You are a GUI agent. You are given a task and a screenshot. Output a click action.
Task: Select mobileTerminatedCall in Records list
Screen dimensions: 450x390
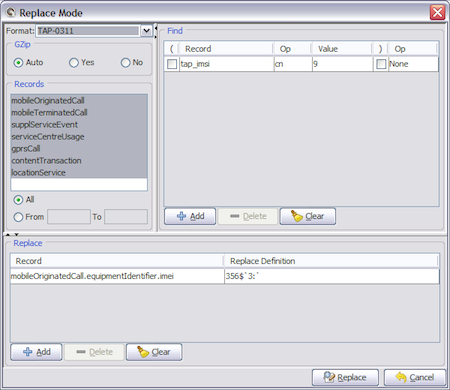79,113
